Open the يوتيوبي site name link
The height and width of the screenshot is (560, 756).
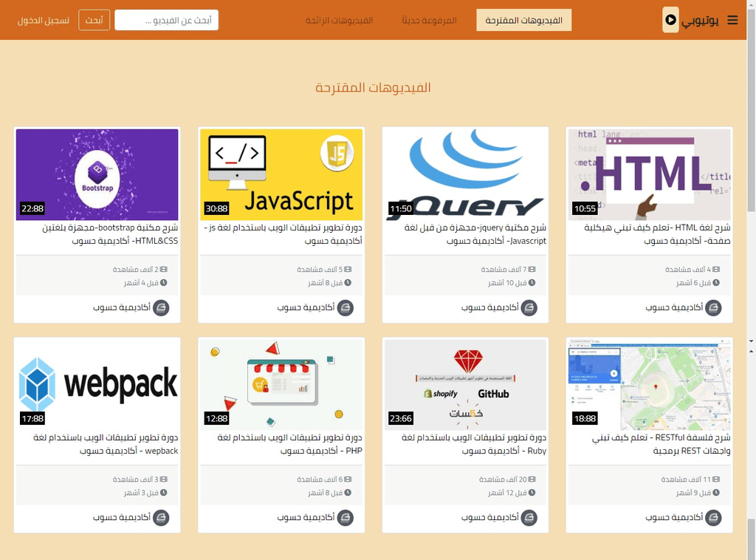700,20
